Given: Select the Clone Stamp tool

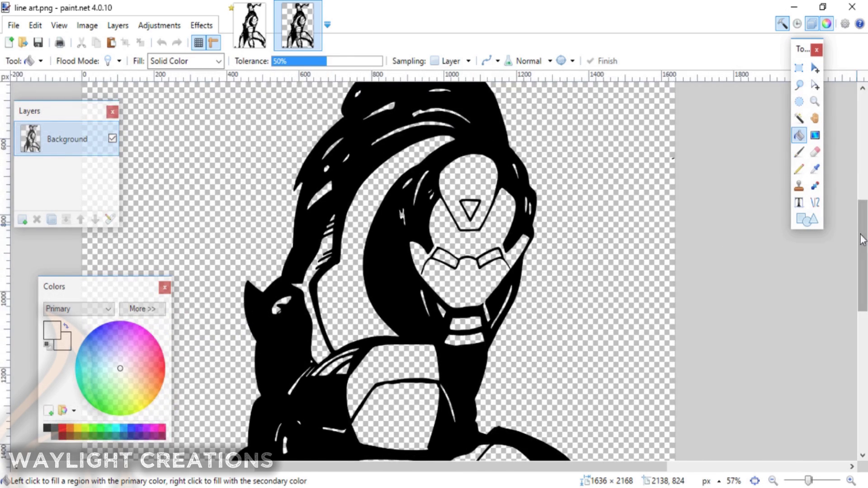Looking at the screenshot, I should [x=799, y=186].
